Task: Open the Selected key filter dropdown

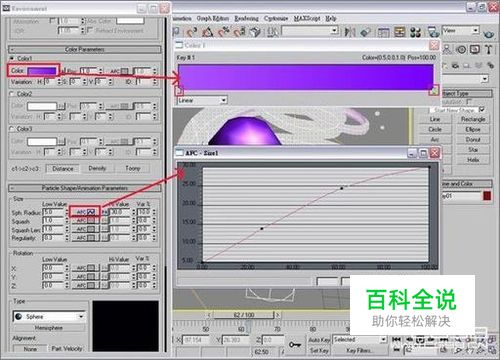Action: click(360, 339)
